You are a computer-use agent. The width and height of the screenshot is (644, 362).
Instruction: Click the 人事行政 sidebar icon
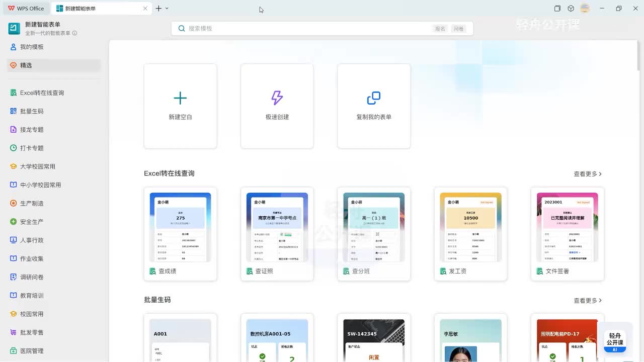14,240
